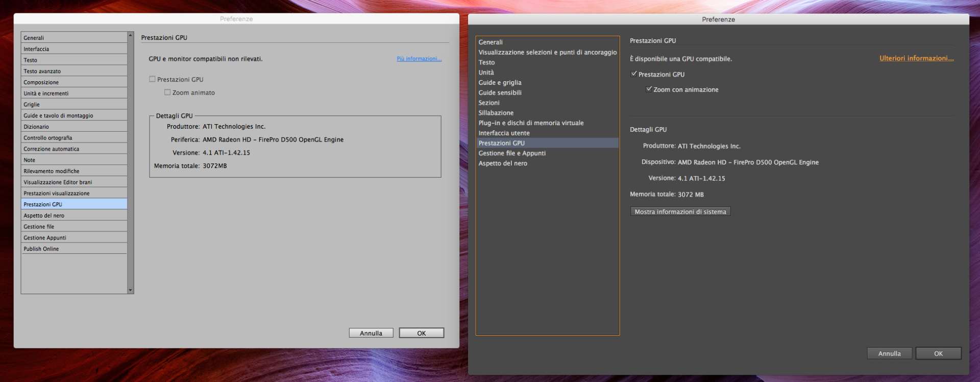Select the Gestione file category

coord(74,227)
